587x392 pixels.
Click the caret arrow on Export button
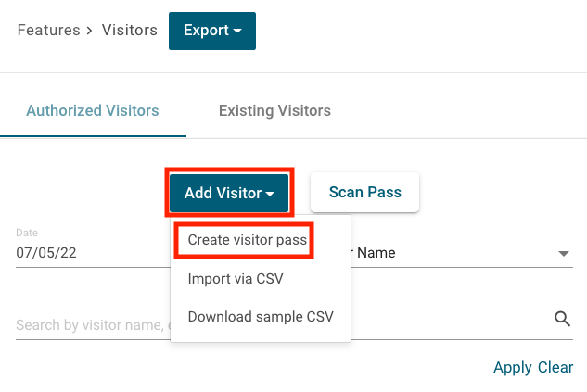click(237, 32)
